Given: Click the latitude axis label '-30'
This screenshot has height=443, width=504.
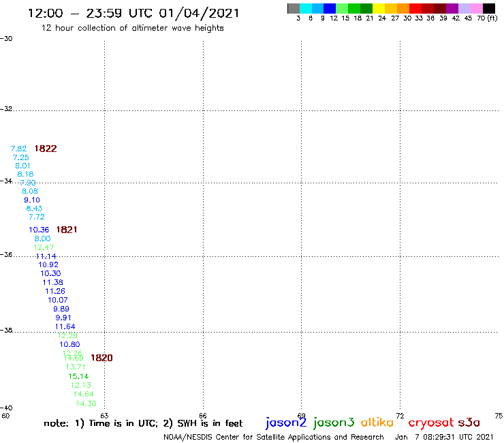Looking at the screenshot, I should pos(6,39).
